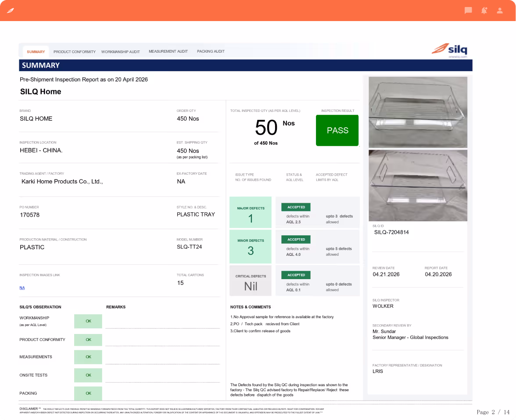
Task: Click the Silq feather logo in header
Action: pos(11,11)
